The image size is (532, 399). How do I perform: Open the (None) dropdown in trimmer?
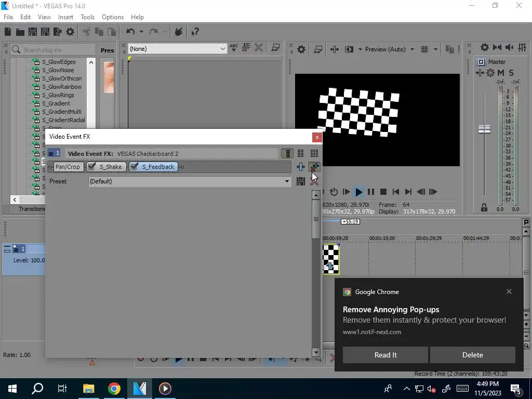177,49
